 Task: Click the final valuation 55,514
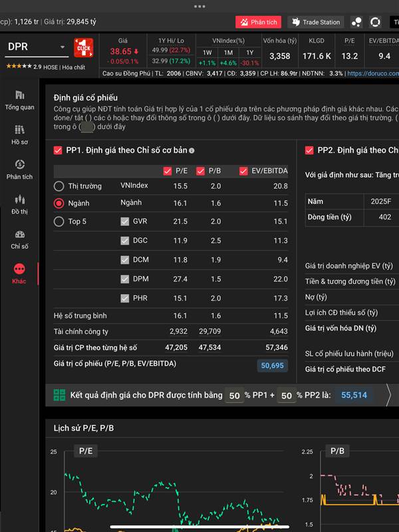click(354, 395)
